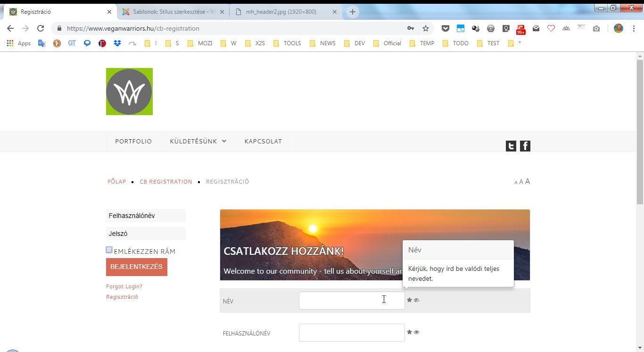Toggle the eye icon next to Felhasználónév field

pyautogui.click(x=416, y=332)
